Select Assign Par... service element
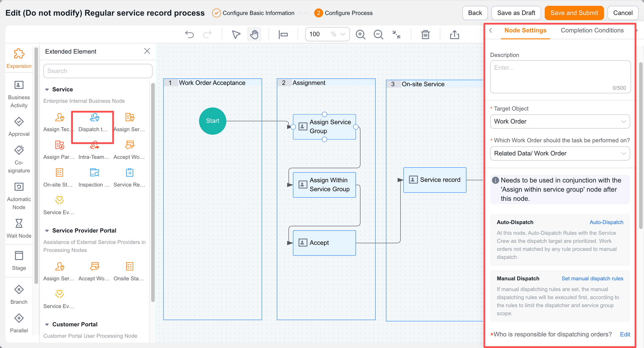The image size is (644, 348). (x=59, y=150)
